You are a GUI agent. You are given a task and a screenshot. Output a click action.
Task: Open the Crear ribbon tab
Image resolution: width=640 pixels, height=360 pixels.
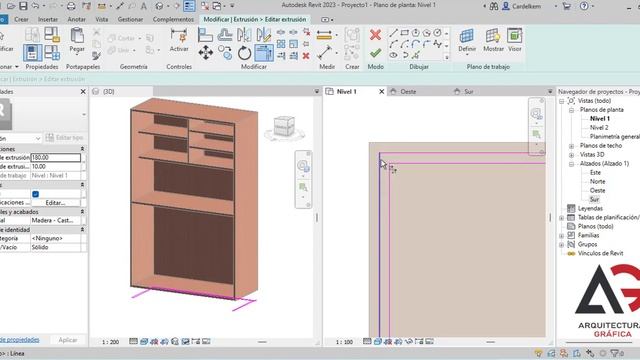tap(21, 19)
